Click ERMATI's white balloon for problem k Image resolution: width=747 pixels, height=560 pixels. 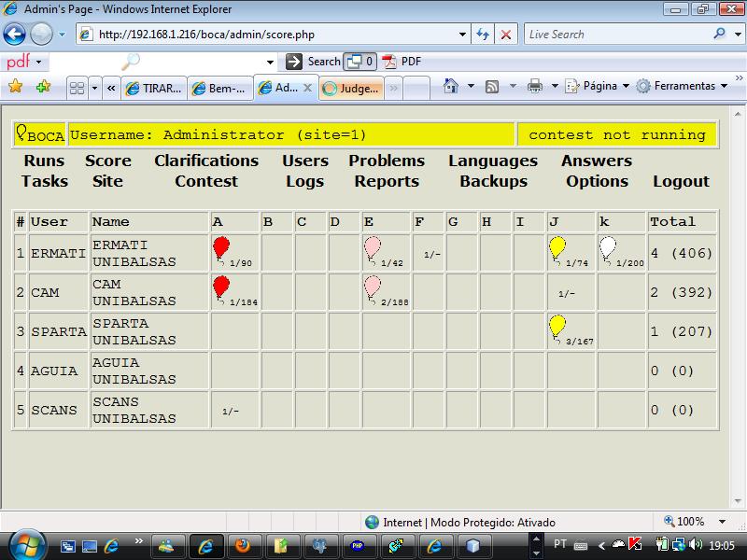pyautogui.click(x=608, y=247)
